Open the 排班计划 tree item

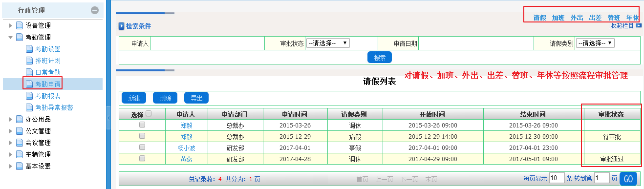click(48, 61)
